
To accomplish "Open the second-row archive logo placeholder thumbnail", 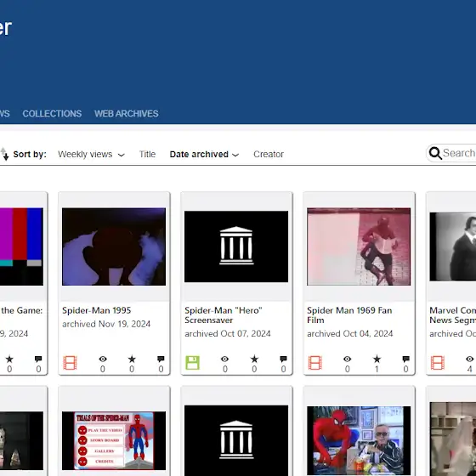I will coord(236,440).
